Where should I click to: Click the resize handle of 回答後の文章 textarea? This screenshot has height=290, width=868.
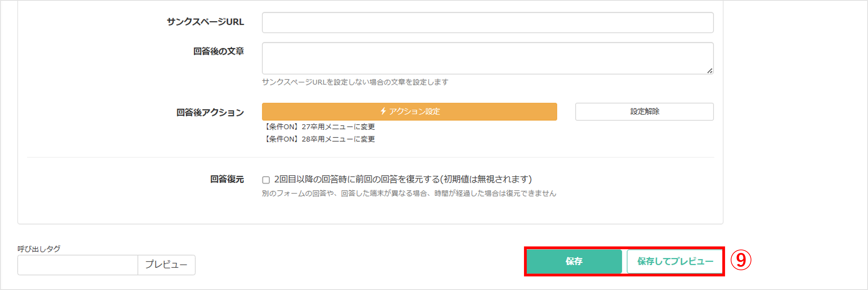coord(710,71)
